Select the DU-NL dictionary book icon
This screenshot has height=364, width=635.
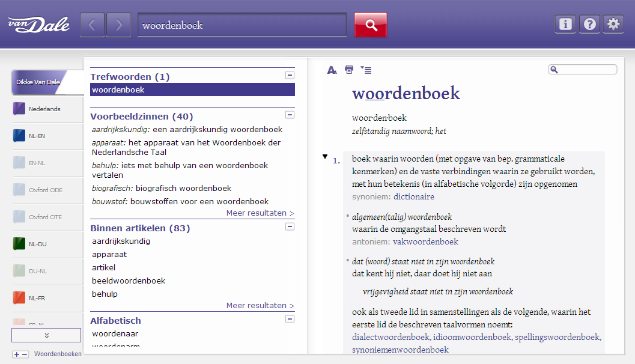(19, 271)
